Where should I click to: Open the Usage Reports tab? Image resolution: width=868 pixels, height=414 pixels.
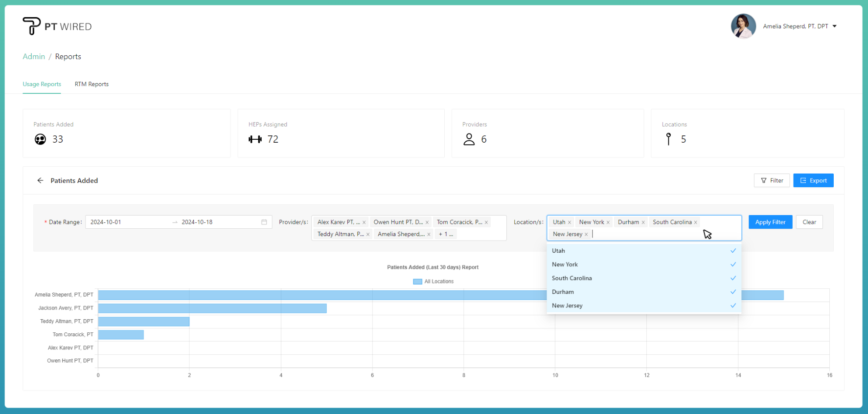point(42,84)
